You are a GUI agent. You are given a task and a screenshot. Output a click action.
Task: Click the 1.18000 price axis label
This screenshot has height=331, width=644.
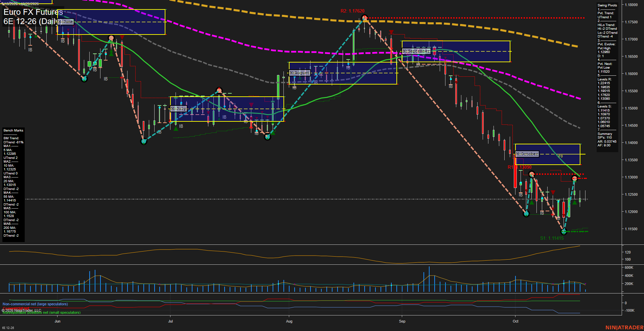click(x=631, y=5)
